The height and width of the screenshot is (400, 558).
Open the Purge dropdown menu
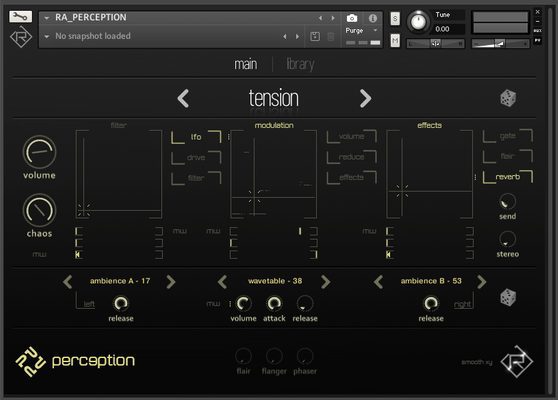[361, 31]
